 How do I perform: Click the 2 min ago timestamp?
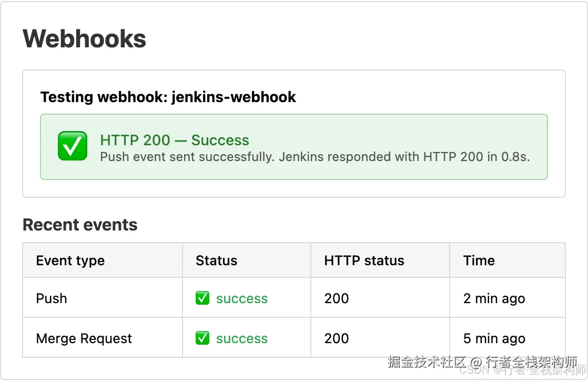(x=494, y=298)
